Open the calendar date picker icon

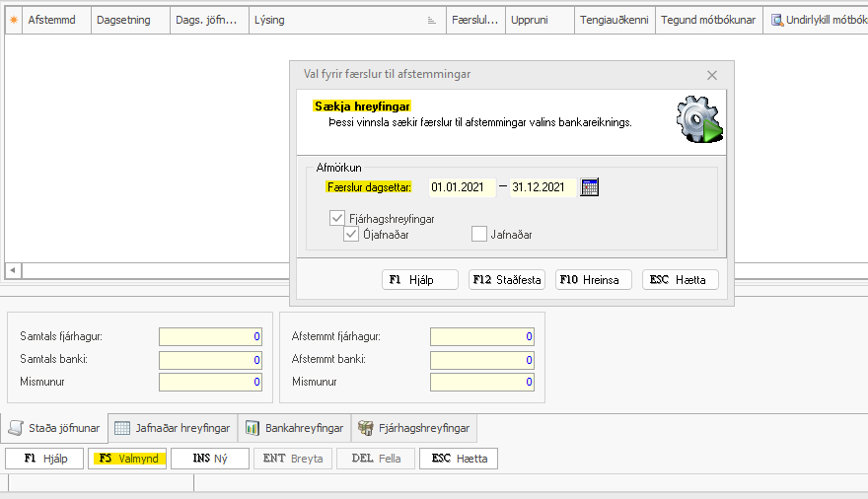(590, 187)
